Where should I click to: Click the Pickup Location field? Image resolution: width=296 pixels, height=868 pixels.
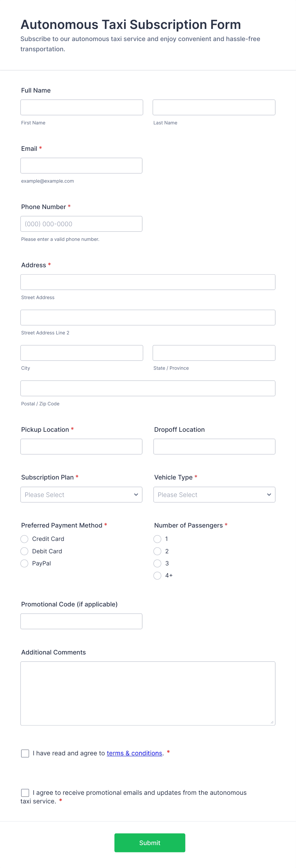[81, 446]
